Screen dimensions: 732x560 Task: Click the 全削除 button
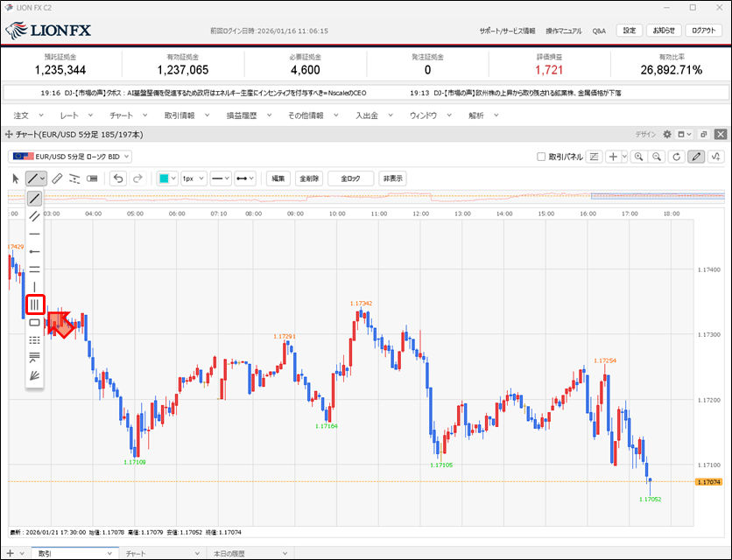[308, 178]
